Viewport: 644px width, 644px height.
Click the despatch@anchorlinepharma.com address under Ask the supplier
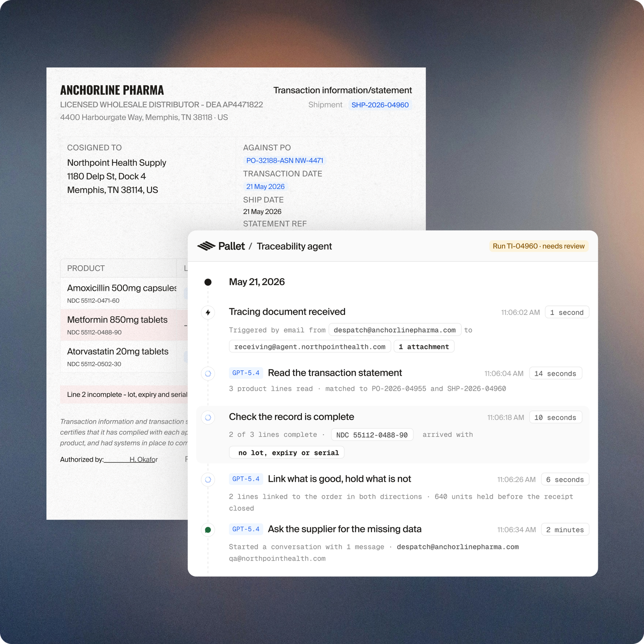coord(458,547)
